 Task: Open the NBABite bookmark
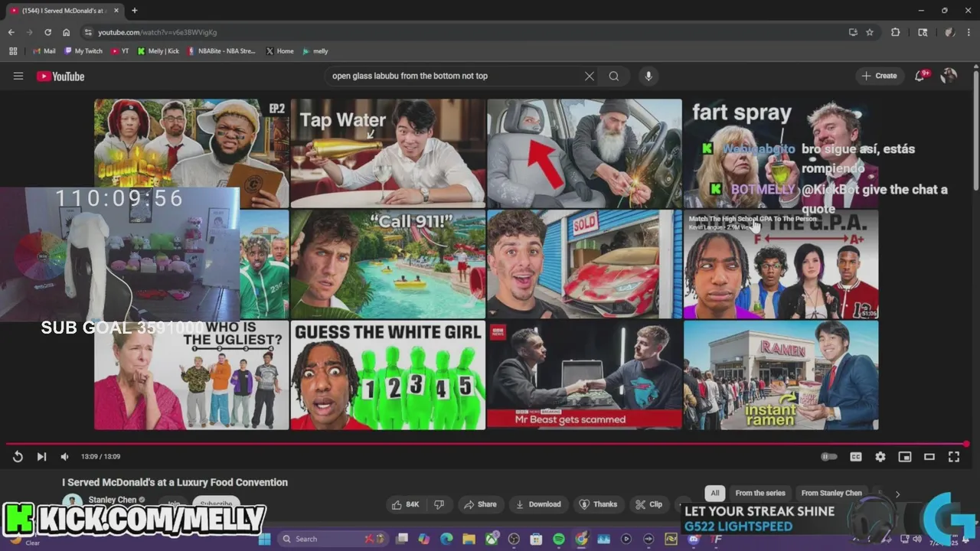tap(221, 51)
